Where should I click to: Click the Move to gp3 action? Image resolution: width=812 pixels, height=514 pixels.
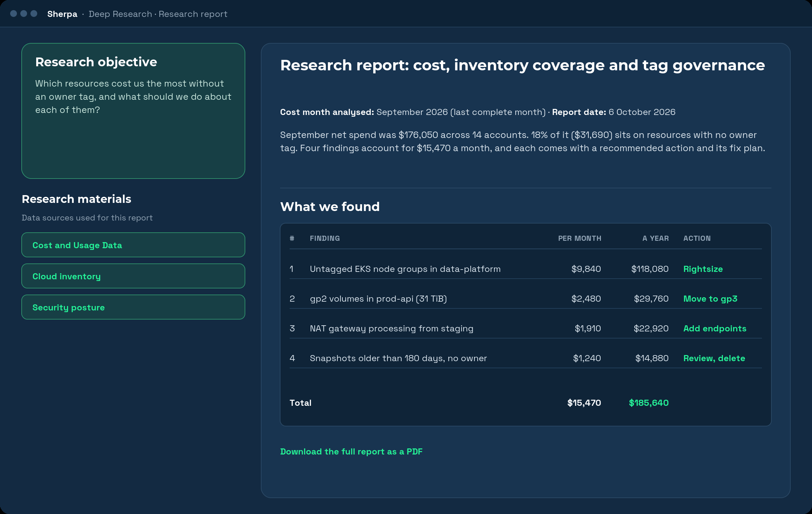pos(710,299)
